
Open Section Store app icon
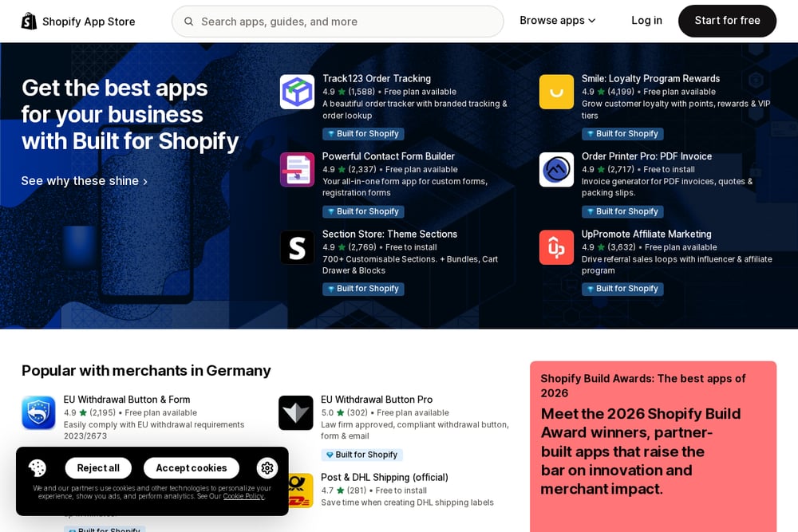coord(297,248)
